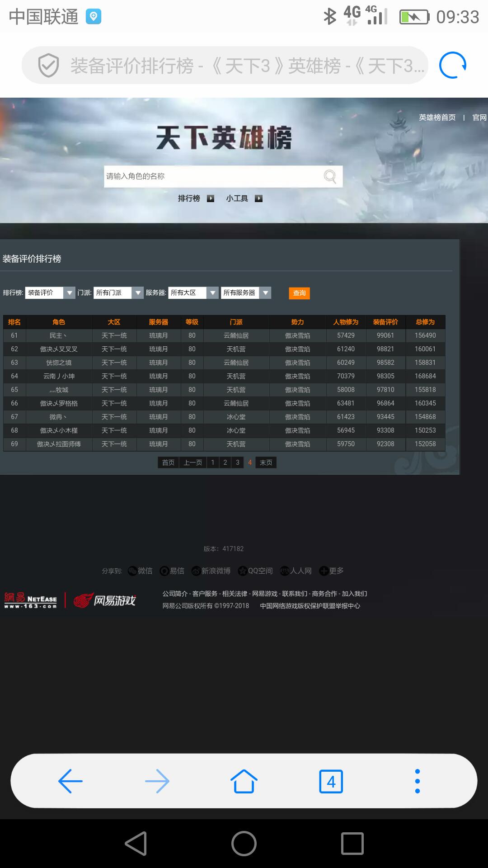The image size is (488, 868).
Task: Tap the search magnifier icon
Action: point(330,176)
